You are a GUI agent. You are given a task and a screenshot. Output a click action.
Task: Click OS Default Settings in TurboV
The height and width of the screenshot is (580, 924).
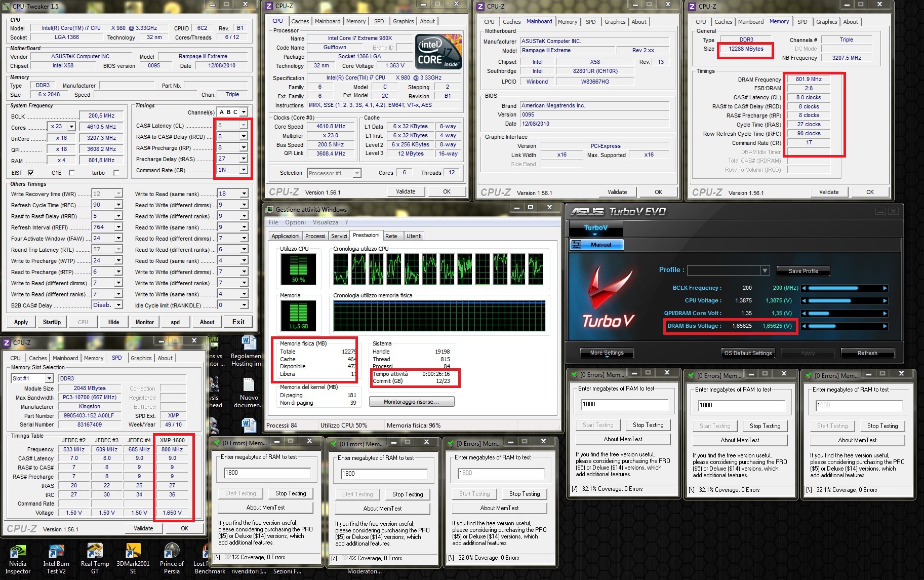pos(748,353)
